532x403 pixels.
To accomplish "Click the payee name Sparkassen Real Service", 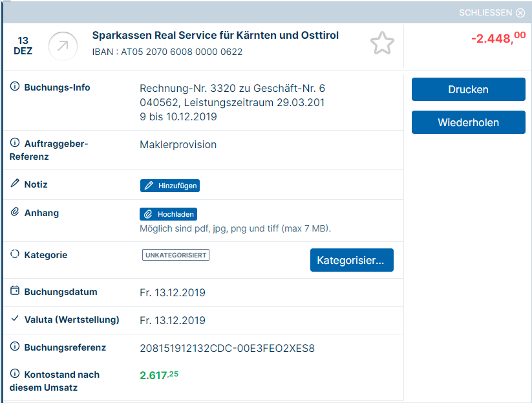I will click(215, 36).
